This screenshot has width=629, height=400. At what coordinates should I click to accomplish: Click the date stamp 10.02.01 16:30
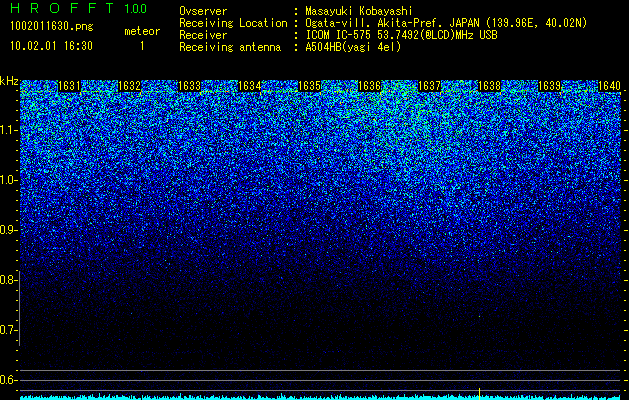pos(51,46)
